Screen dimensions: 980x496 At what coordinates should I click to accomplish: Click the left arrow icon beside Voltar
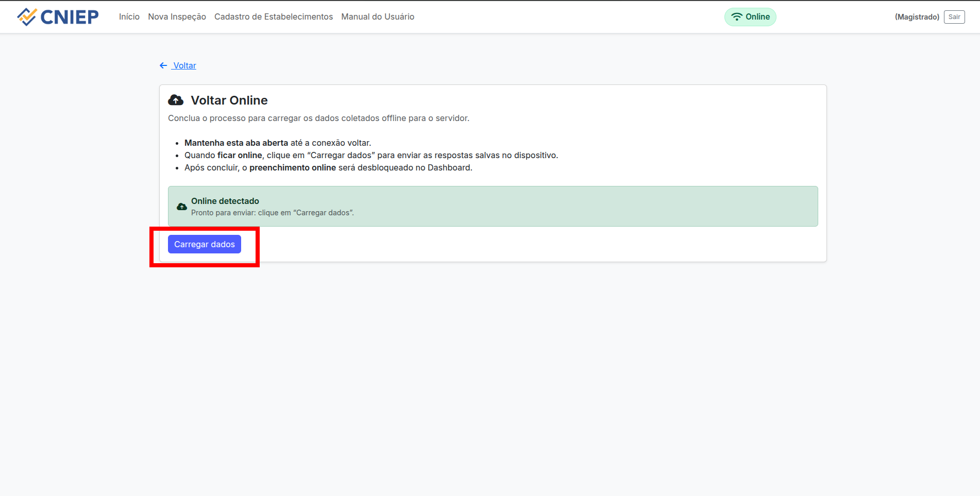(x=163, y=65)
